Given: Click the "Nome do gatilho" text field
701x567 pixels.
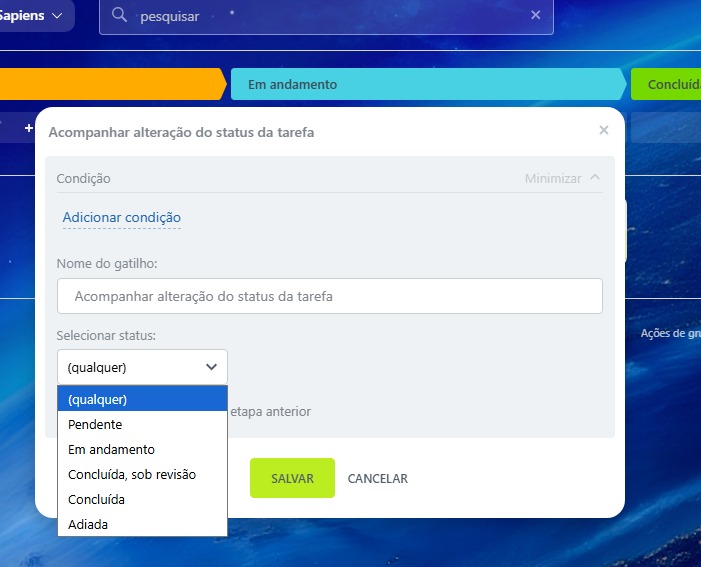Looking at the screenshot, I should (x=330, y=296).
